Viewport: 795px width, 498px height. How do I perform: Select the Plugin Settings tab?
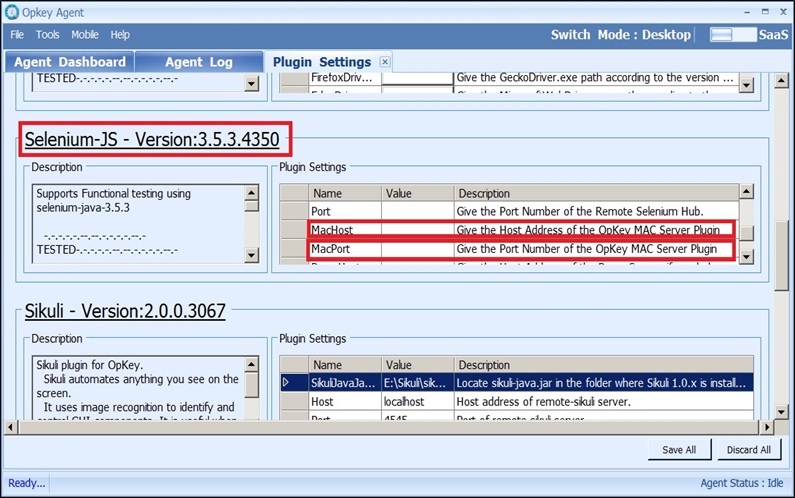point(322,62)
